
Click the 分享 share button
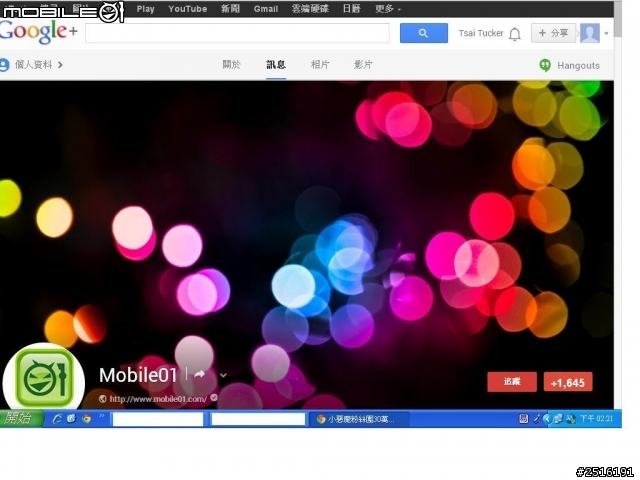point(553,33)
